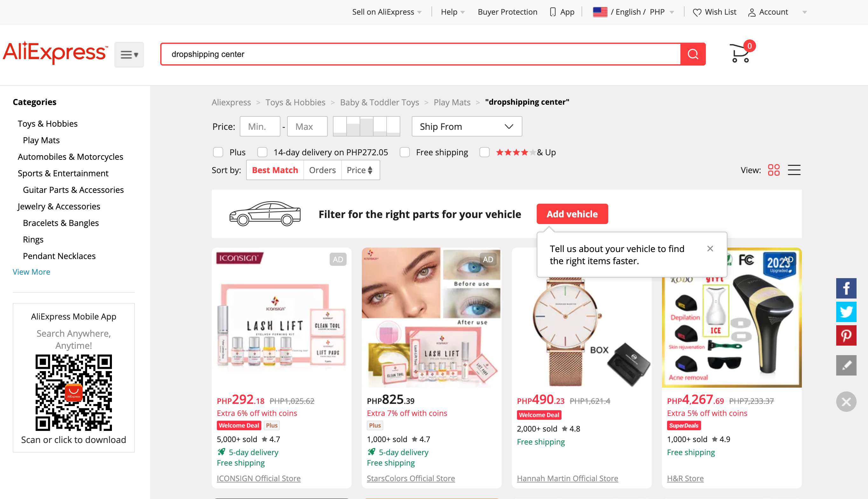Screen dimensions: 868x499
Task: Sort results by Best Match
Action: (x=275, y=170)
